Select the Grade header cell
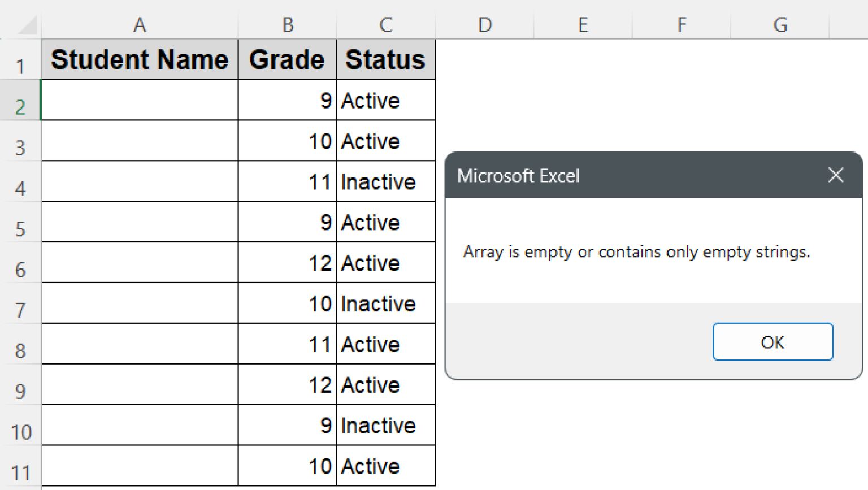 point(287,59)
